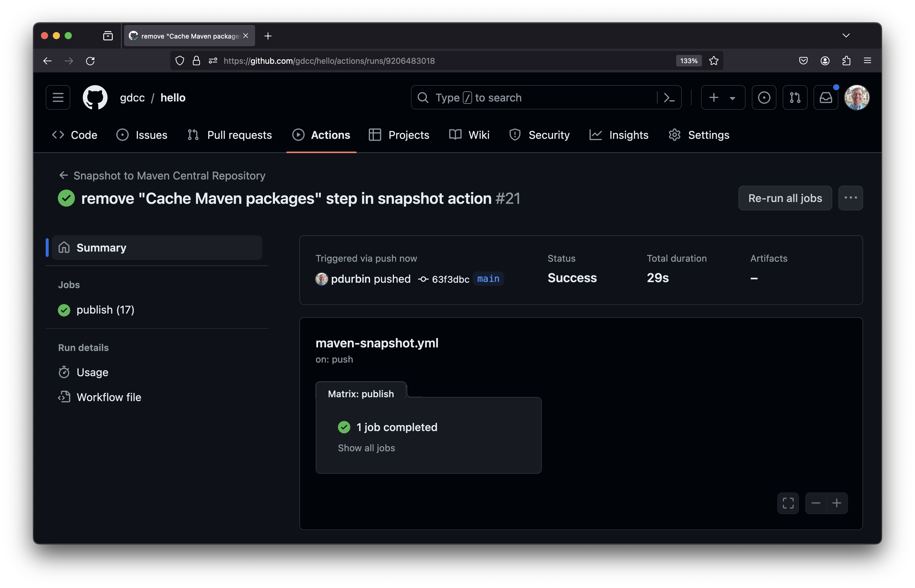Screen dimensions: 915x588
Task: Click the search input field
Action: tap(534, 98)
